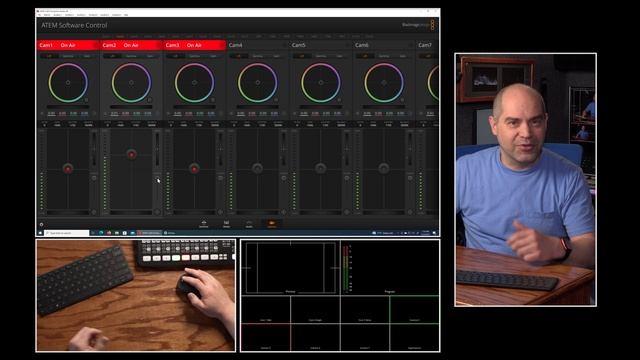Select the Lift tab for Cam3
This screenshot has height=360, width=640.
pyautogui.click(x=176, y=56)
